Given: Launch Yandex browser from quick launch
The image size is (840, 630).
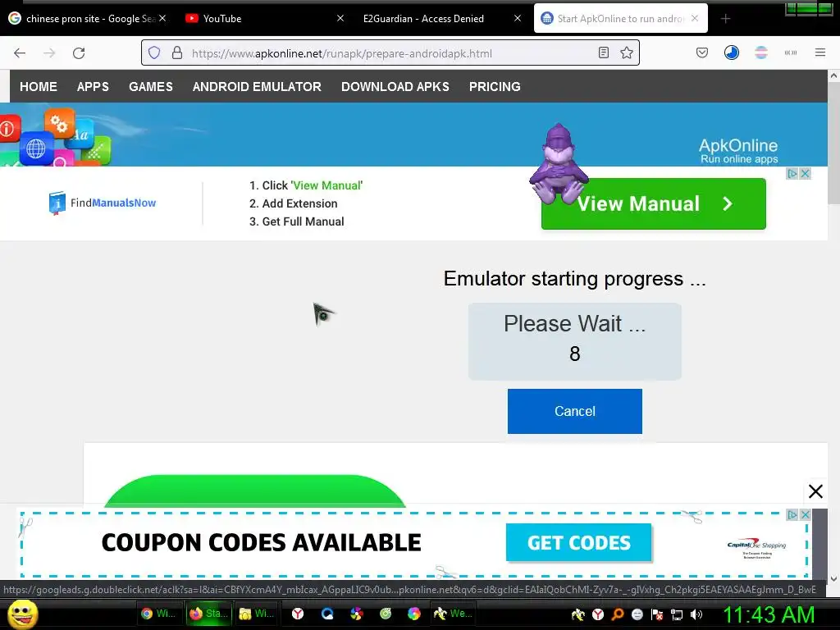Looking at the screenshot, I should pos(298,614).
